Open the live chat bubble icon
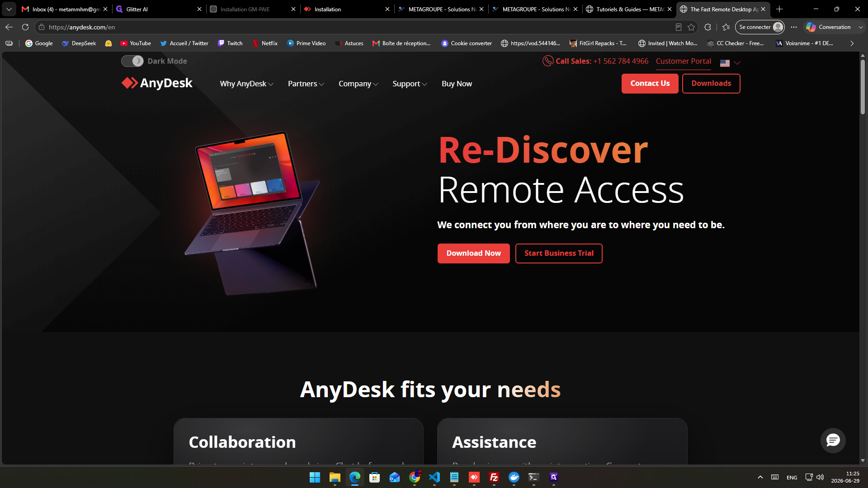 pos(833,440)
